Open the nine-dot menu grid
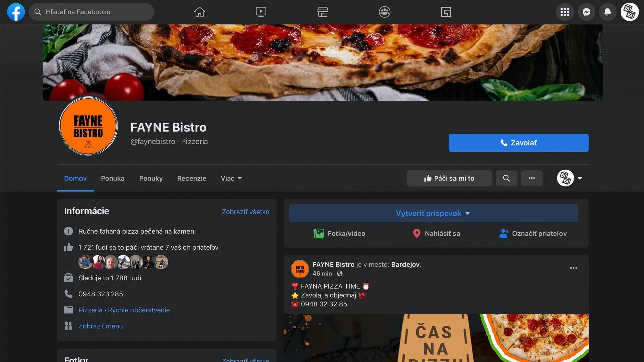This screenshot has height=362, width=644. [x=565, y=12]
